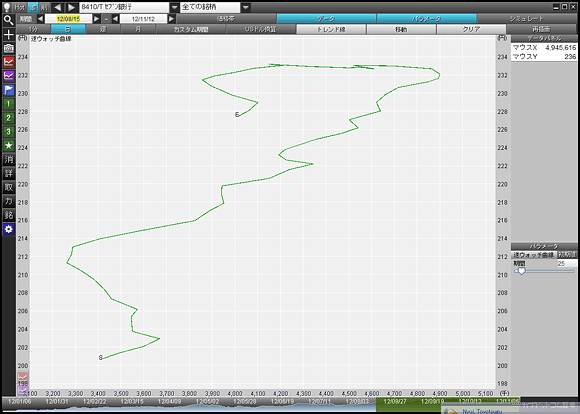The image size is (580, 414).
Task: Click the 期間 label button in the date row
Action: point(26,19)
